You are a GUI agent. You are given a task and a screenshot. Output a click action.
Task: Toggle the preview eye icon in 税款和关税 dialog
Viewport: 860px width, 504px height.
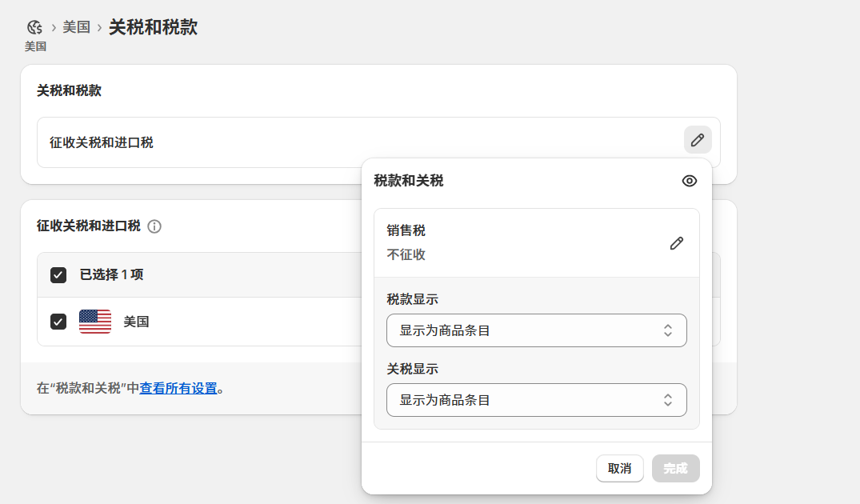click(x=689, y=181)
